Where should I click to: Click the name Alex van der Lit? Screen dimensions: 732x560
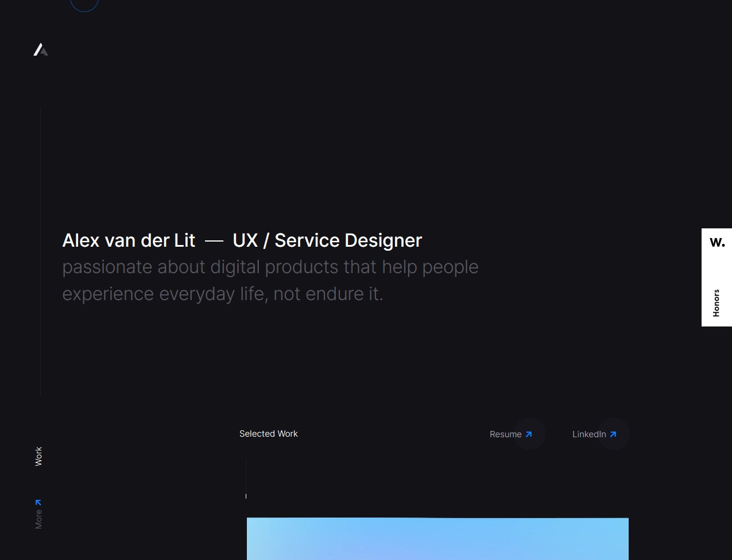pyautogui.click(x=129, y=240)
